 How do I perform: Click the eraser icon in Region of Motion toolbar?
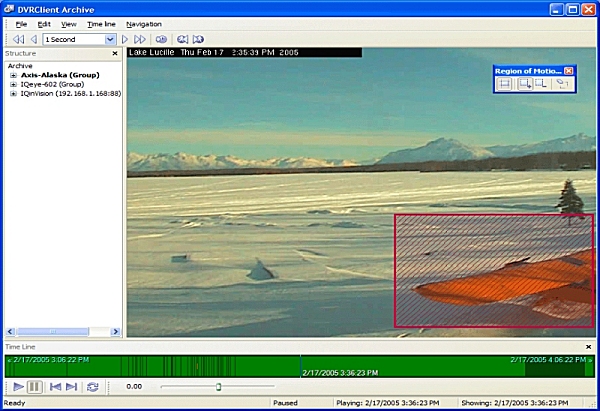click(562, 84)
